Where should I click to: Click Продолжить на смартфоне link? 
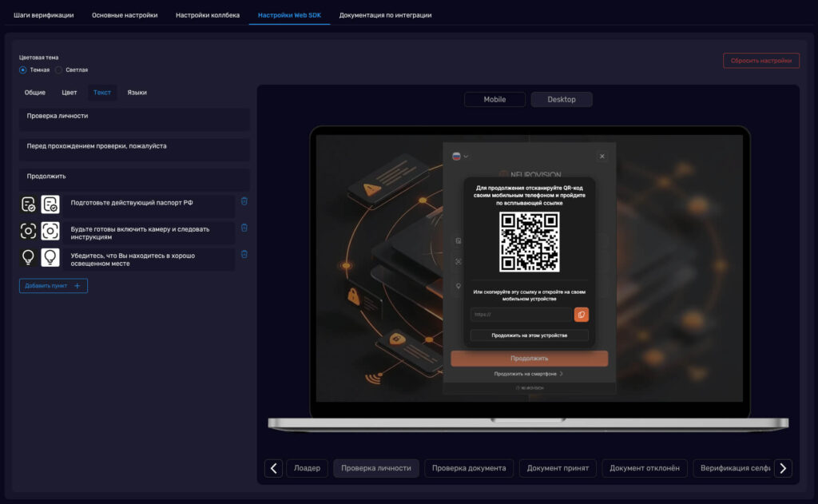529,374
